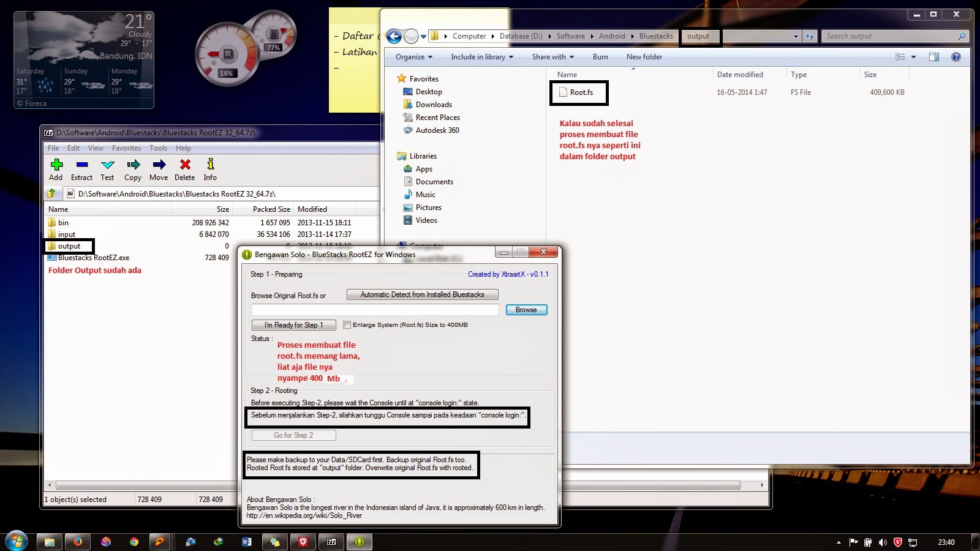Expand the Include in library menu

tap(482, 57)
